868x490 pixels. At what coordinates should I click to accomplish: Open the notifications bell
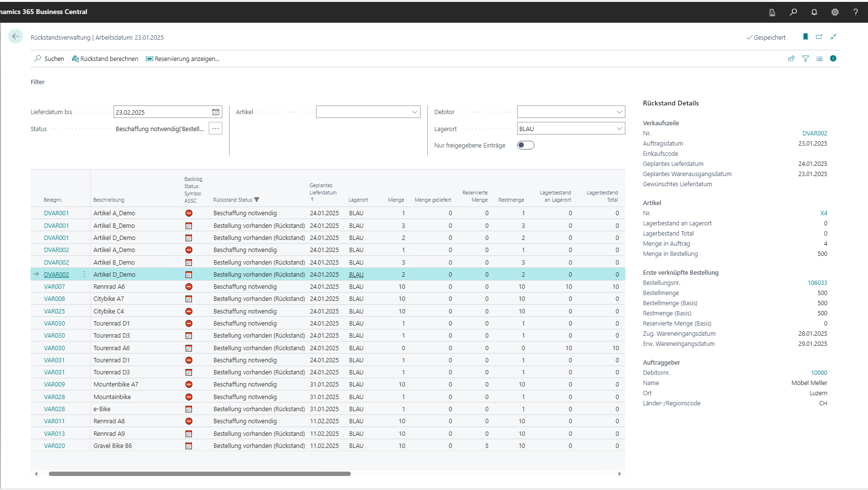pos(814,12)
